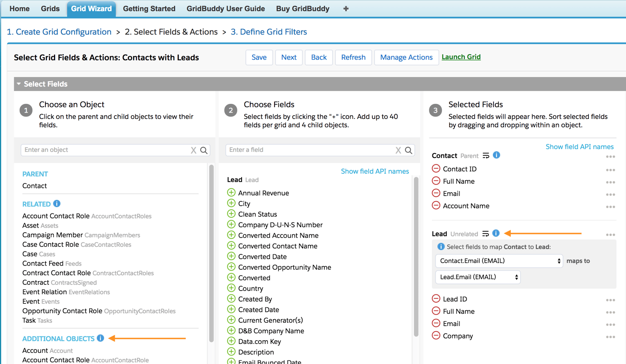The image size is (626, 364).
Task: Add the Created Date field
Action: click(x=231, y=309)
